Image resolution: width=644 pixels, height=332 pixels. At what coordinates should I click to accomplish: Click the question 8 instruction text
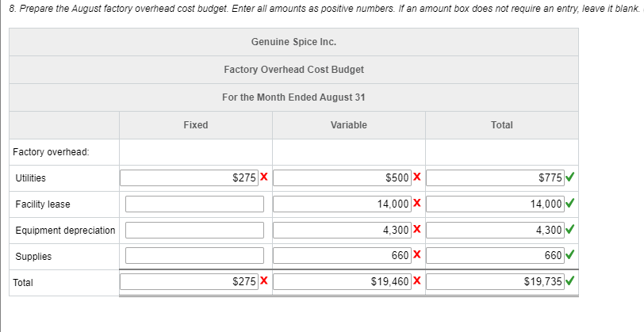[324, 9]
